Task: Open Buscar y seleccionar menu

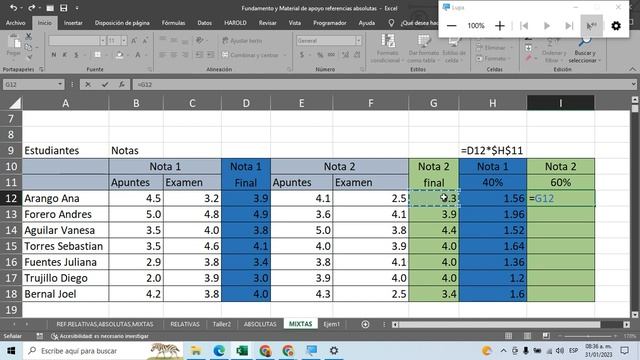Action: [x=584, y=51]
